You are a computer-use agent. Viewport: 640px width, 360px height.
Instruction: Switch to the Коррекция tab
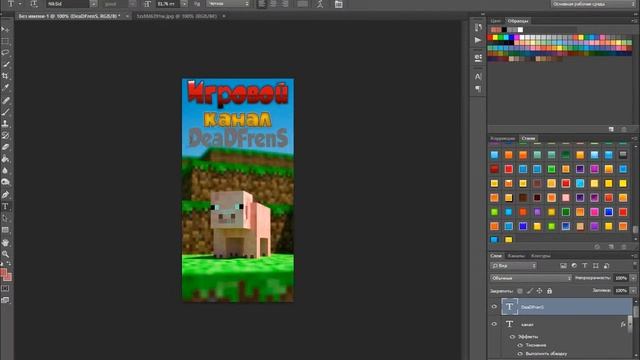503,138
